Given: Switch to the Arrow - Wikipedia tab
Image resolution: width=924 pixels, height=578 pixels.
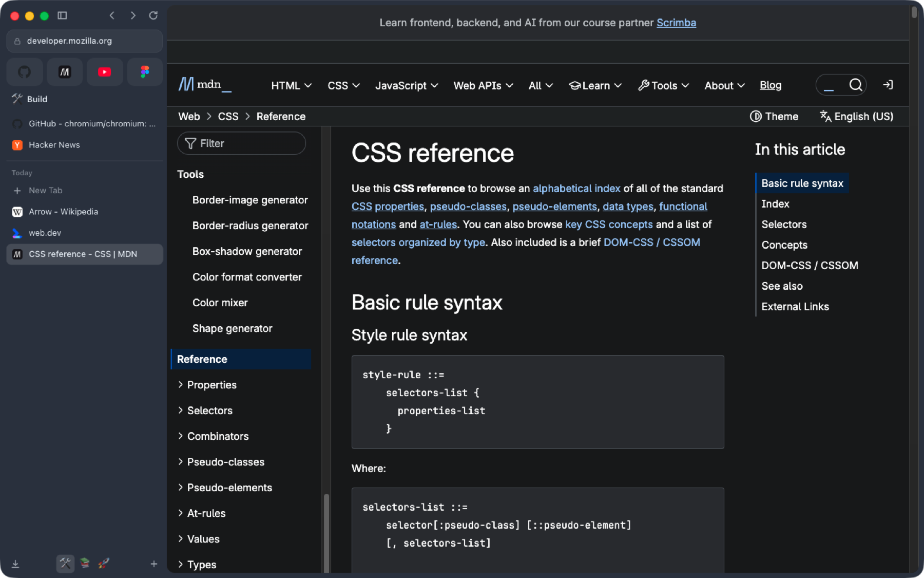Looking at the screenshot, I should [x=85, y=212].
